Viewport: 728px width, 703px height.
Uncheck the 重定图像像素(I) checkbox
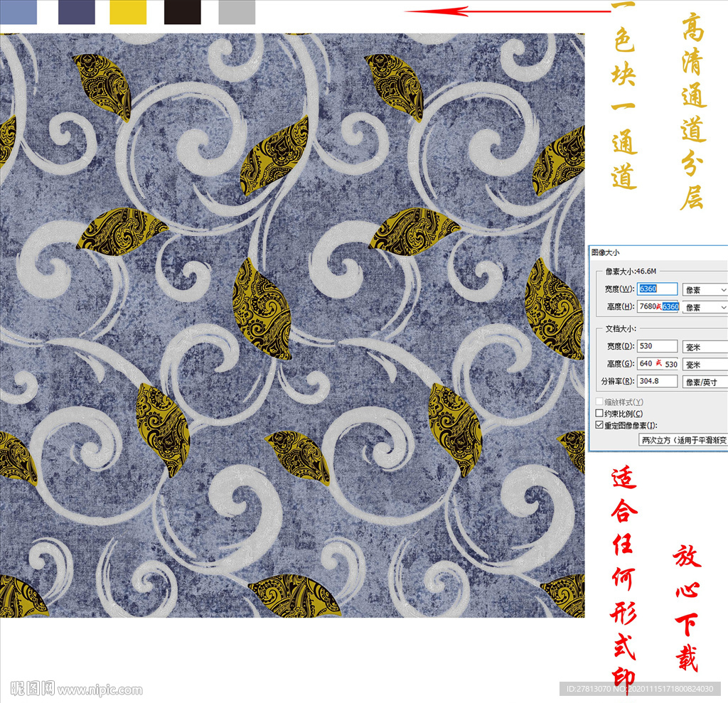pyautogui.click(x=599, y=425)
